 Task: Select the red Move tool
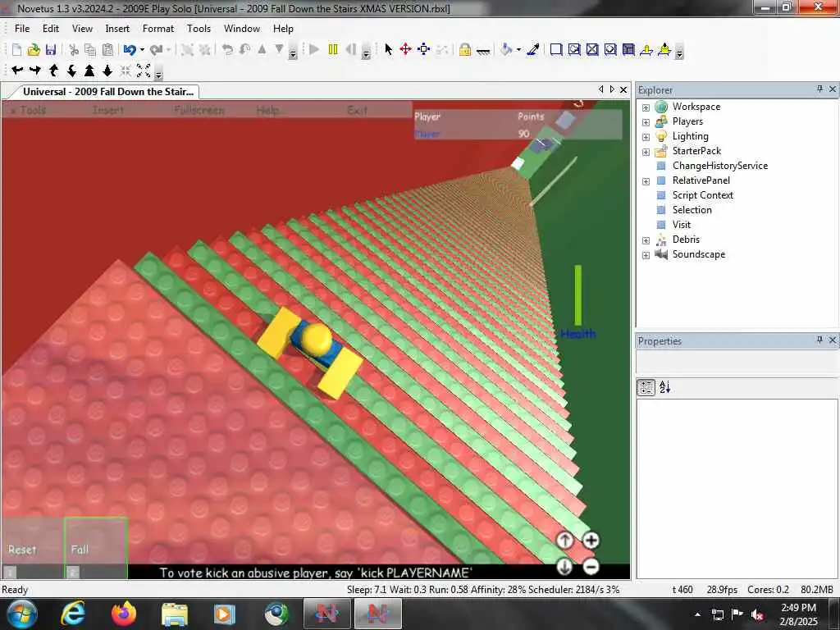pyautogui.click(x=405, y=50)
